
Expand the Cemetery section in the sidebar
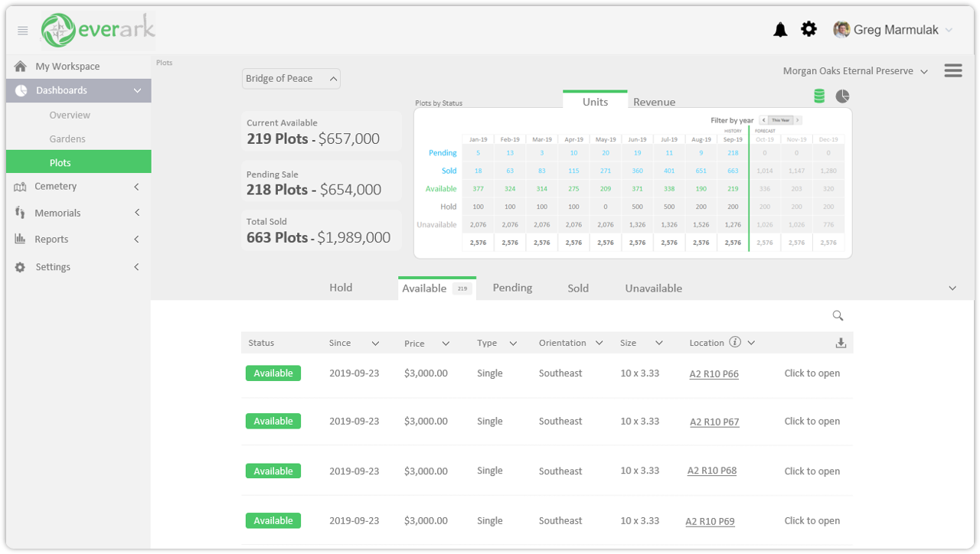click(x=77, y=186)
